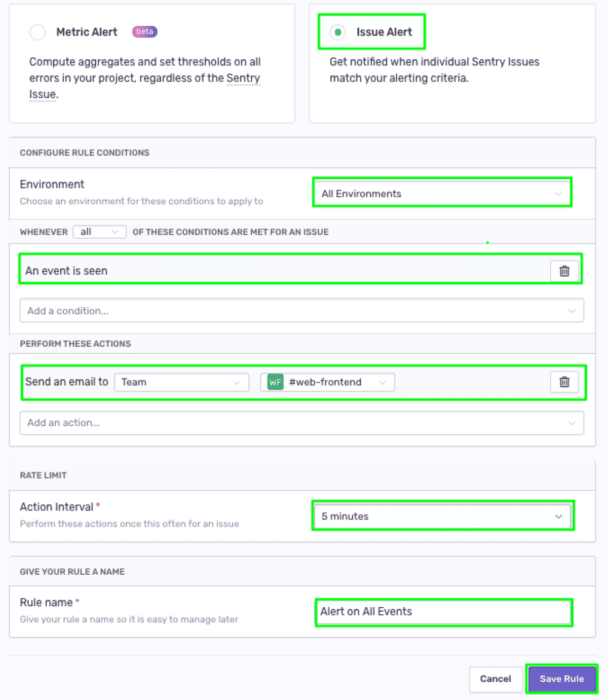Open the "Add an action..." dropdown
608x700 pixels.
coord(302,423)
